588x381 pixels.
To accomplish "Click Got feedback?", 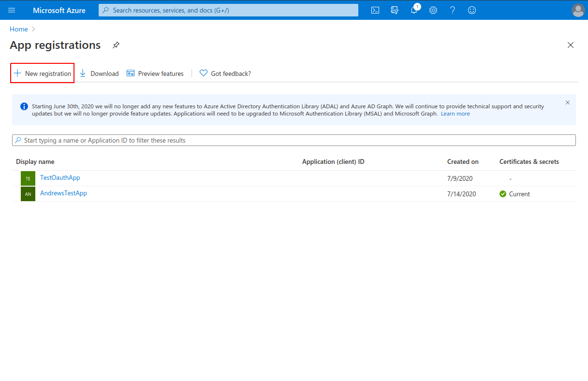I will coord(225,73).
